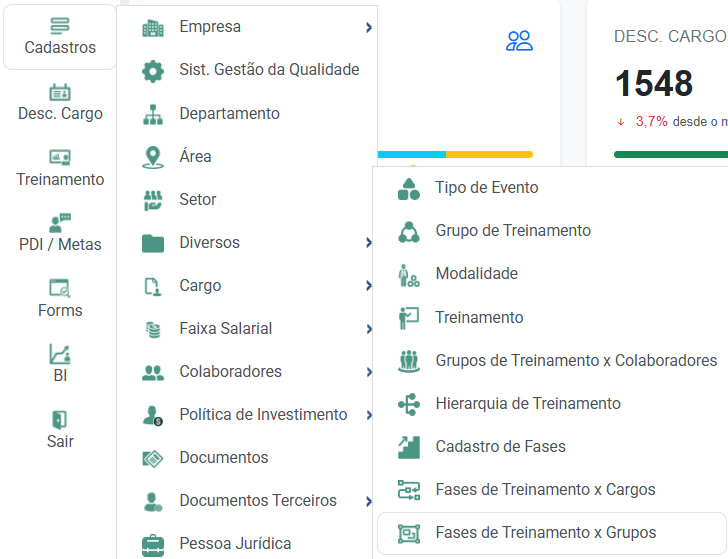Expand the Diversos submenu chevron
The width and height of the screenshot is (728, 559).
(369, 243)
